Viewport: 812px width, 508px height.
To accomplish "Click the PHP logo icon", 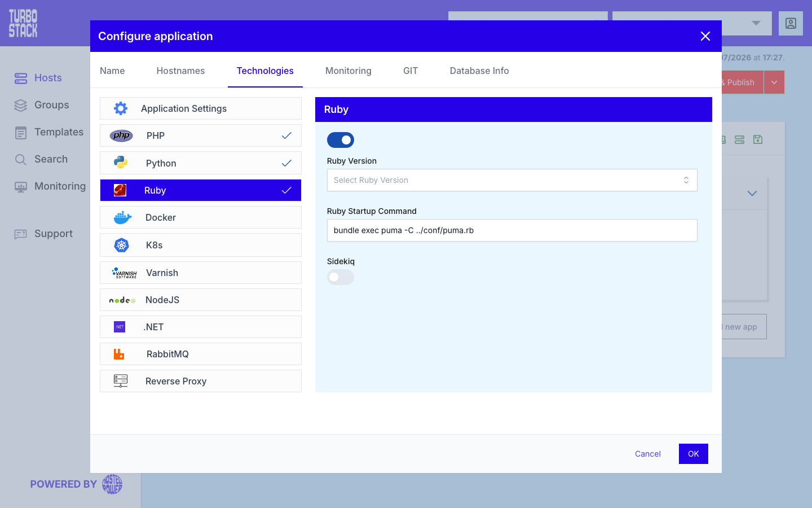I will point(121,135).
